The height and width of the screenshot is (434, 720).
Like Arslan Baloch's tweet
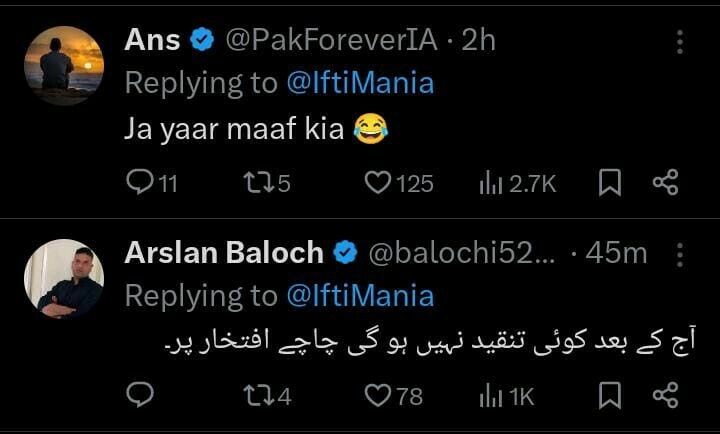[377, 396]
